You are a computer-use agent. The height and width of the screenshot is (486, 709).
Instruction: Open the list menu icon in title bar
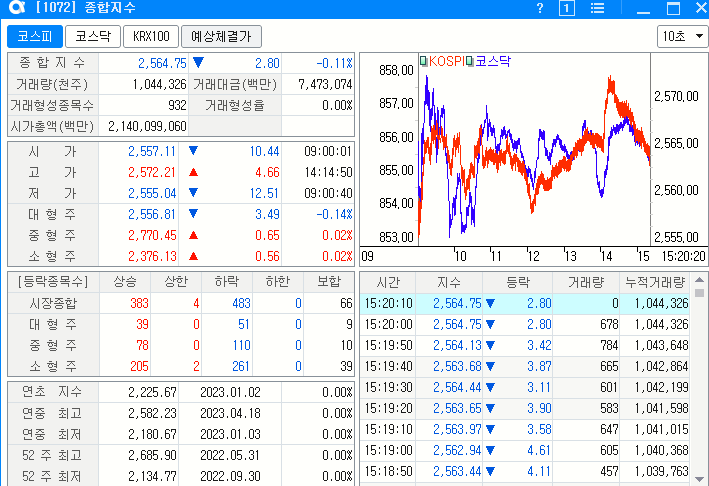pyautogui.click(x=597, y=8)
